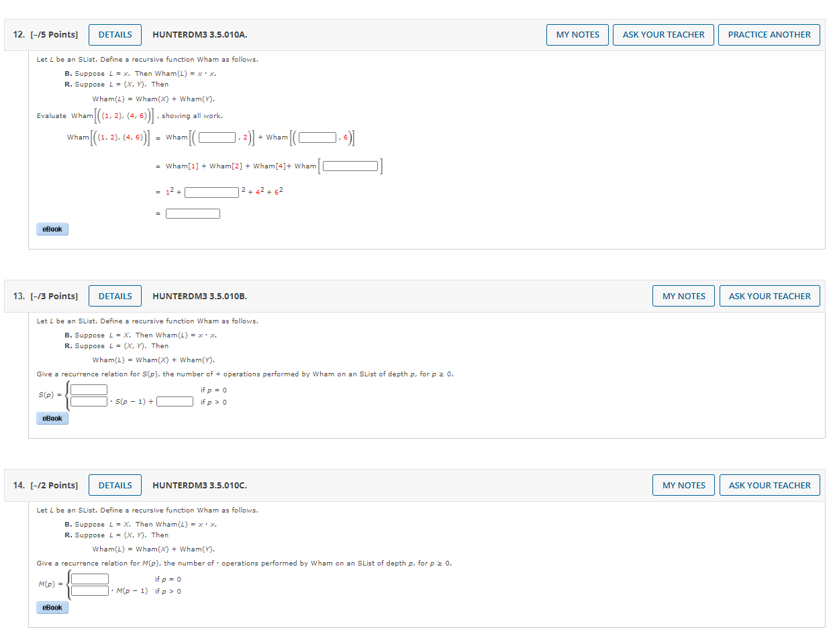Click ASK YOUR TEACHER for question 14
831x644 pixels.
tap(769, 486)
